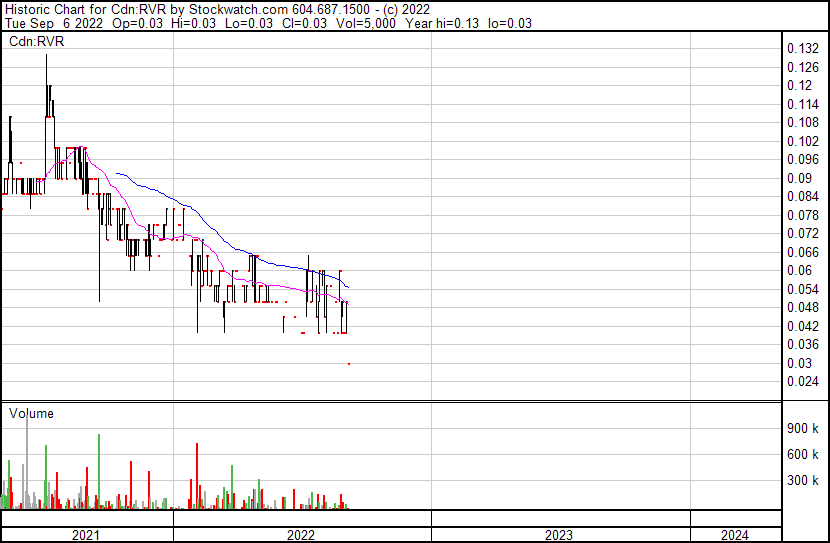Click the 0.06 price axis label

[x=799, y=270]
